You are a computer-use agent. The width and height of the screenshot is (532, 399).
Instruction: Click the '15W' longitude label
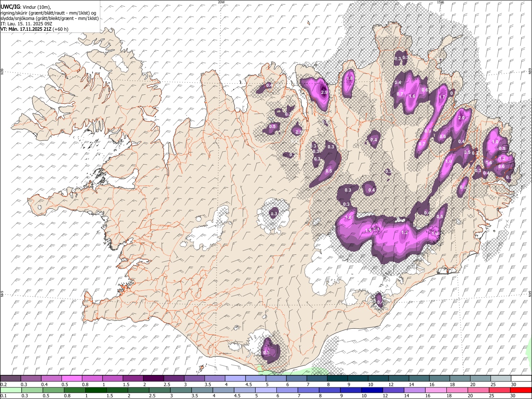pos(440,2)
